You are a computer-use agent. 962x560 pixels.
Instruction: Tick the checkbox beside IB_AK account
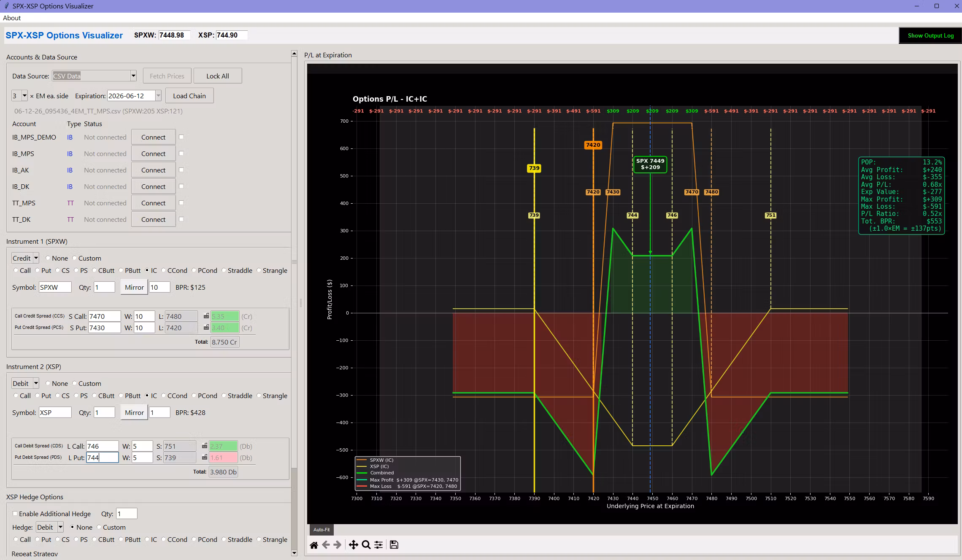click(181, 170)
